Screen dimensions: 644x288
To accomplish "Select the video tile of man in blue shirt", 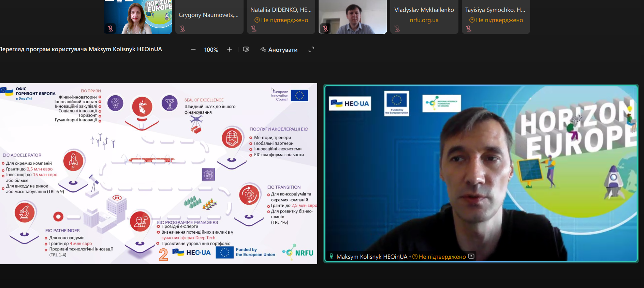I will 352,17.
